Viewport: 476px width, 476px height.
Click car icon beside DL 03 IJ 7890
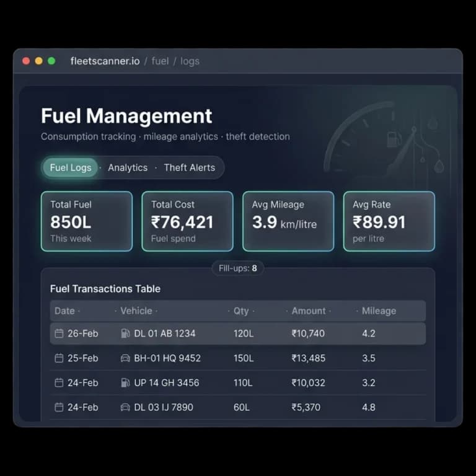click(x=125, y=407)
